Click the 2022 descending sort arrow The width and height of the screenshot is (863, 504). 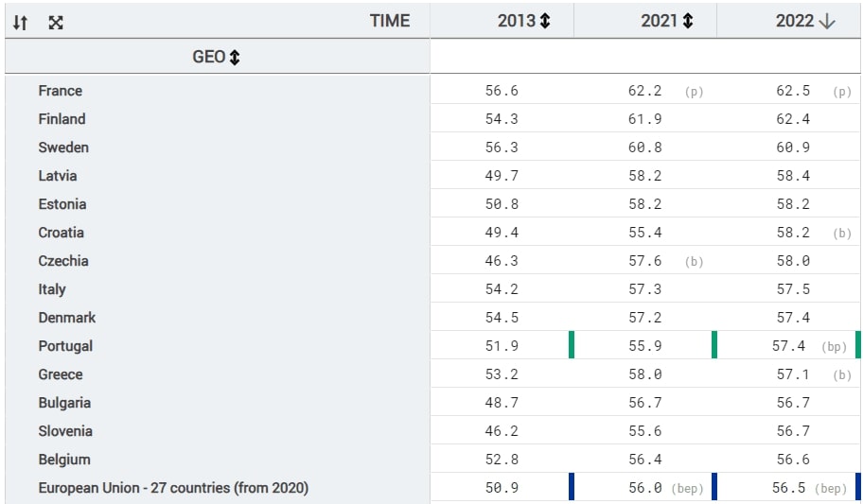point(828,21)
